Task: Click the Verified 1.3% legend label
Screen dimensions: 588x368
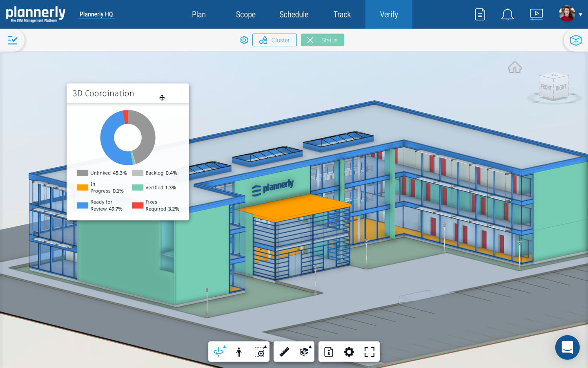Action: [161, 188]
